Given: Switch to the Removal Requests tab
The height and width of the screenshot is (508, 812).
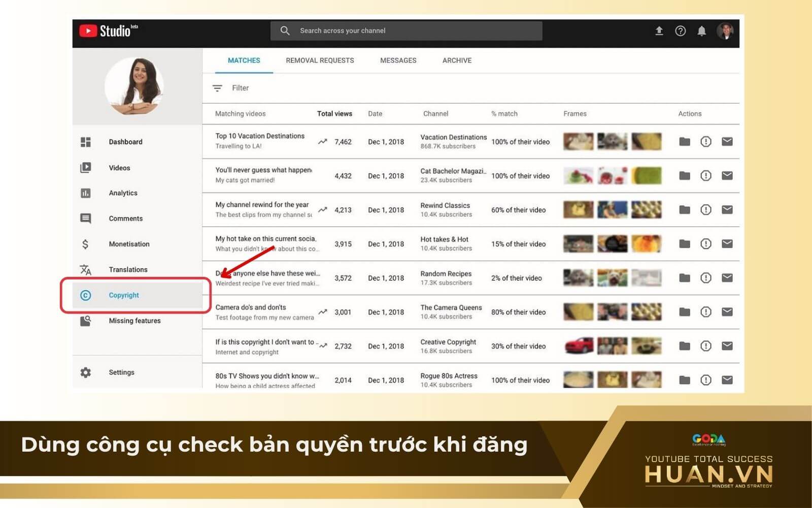Looking at the screenshot, I should 320,60.
